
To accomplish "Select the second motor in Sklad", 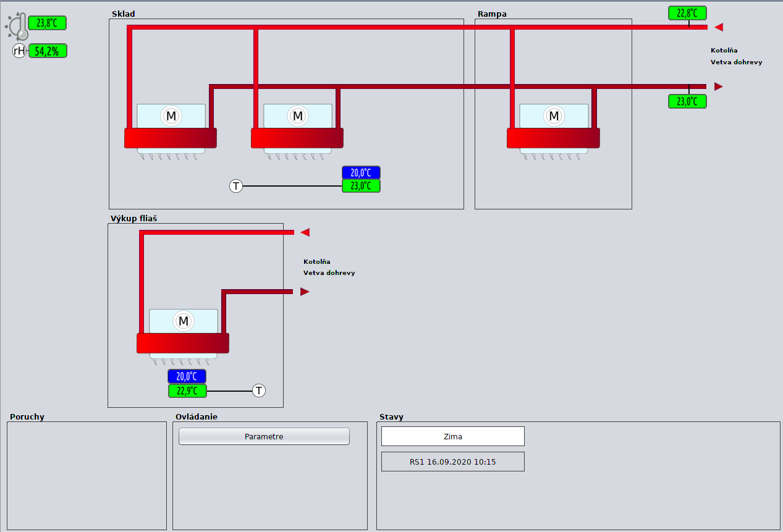I will tap(298, 116).
